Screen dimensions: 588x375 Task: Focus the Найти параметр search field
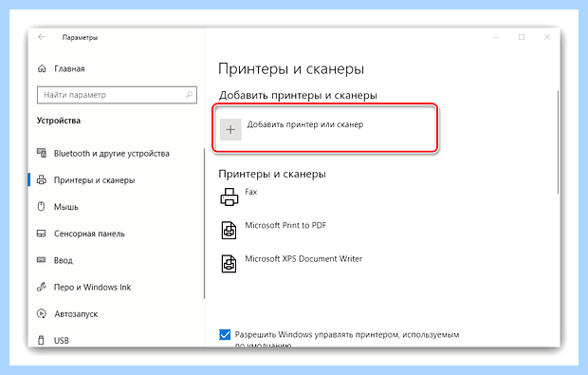117,95
